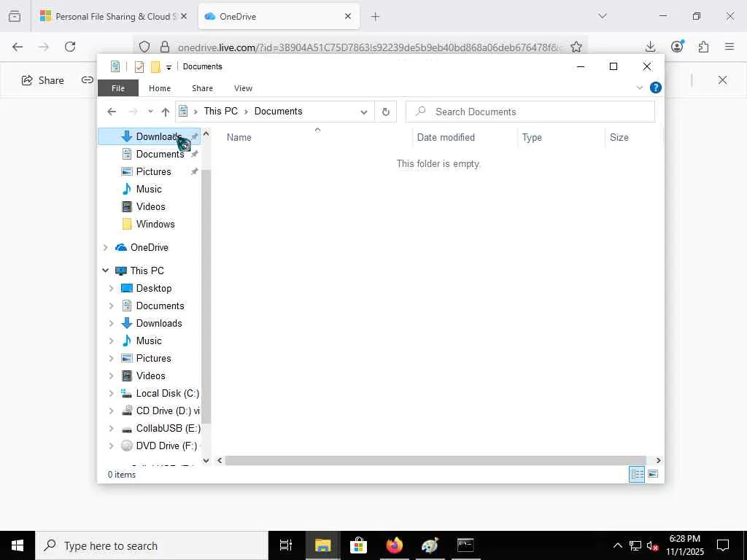Open the File ribbon tab

tap(118, 88)
